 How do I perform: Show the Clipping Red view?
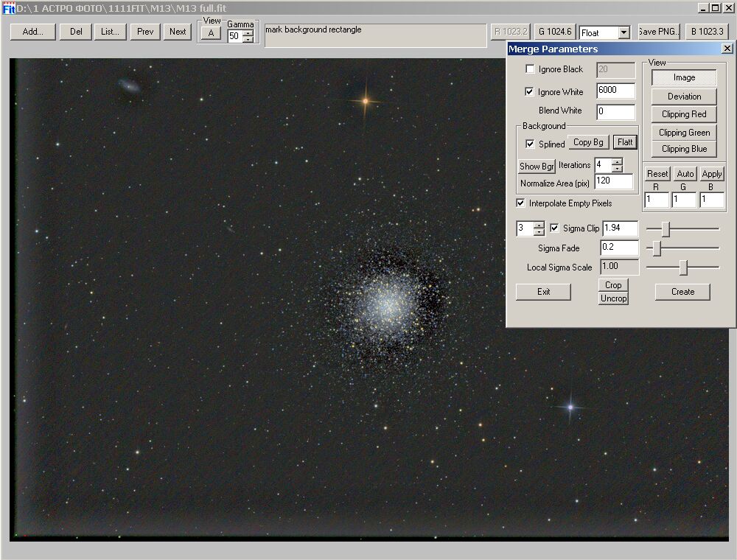click(x=684, y=114)
